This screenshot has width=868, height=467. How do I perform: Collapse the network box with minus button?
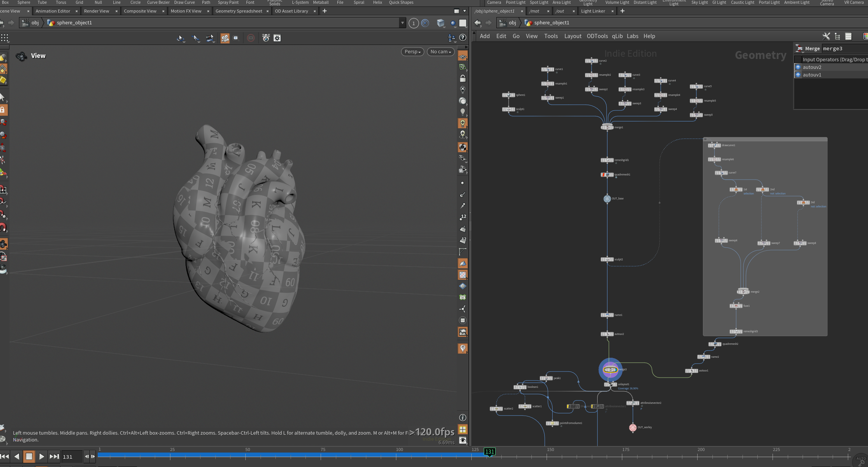706,139
